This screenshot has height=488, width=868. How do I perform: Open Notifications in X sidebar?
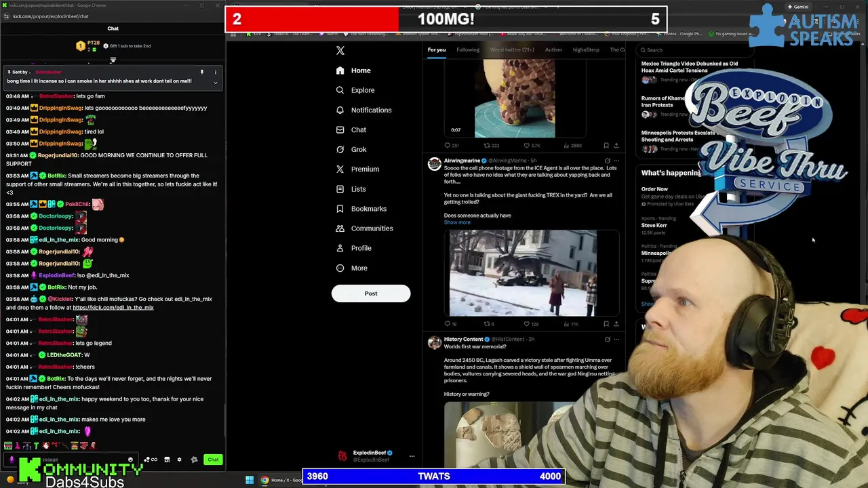pos(363,110)
